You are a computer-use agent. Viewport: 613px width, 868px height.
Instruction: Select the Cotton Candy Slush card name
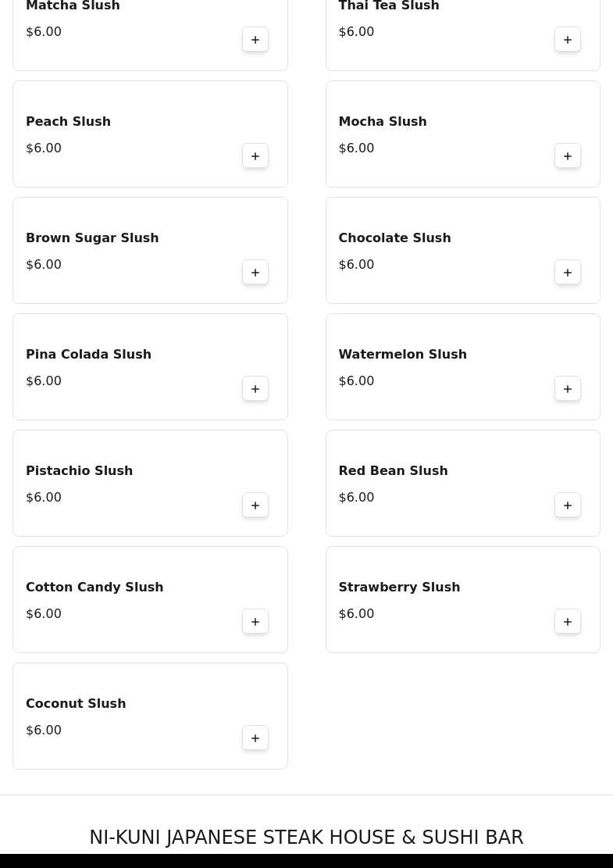pyautogui.click(x=94, y=587)
